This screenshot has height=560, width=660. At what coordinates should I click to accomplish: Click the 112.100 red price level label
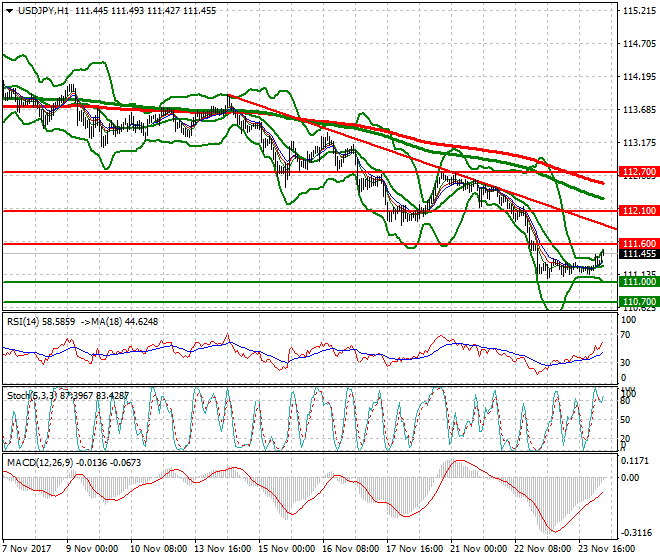639,211
